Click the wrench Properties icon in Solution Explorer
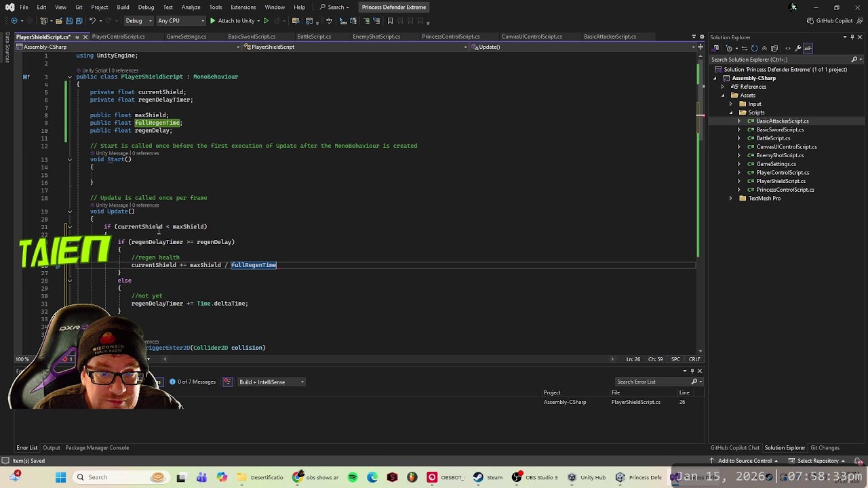 798,48
